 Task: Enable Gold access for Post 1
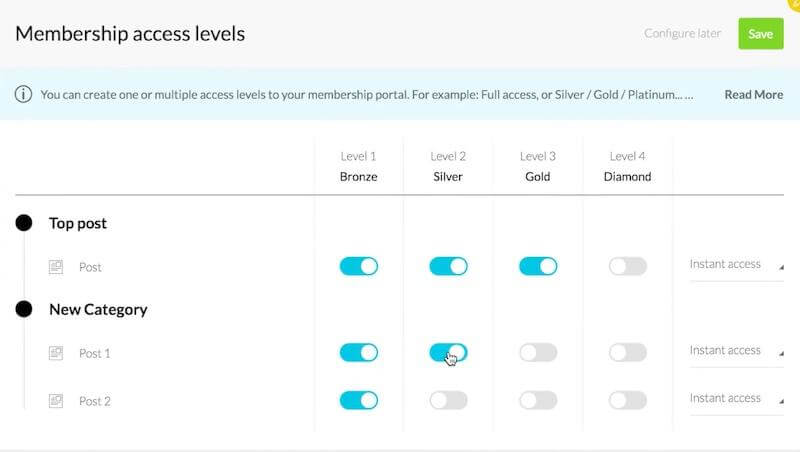point(538,353)
